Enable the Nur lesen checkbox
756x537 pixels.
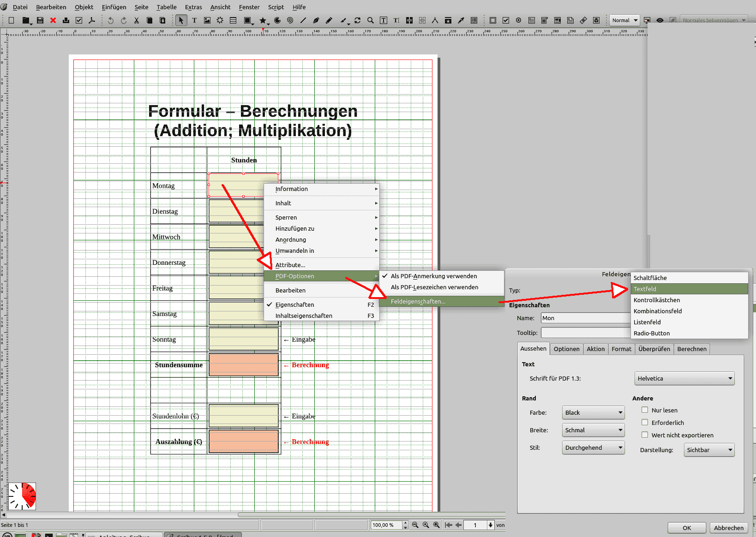(x=645, y=410)
